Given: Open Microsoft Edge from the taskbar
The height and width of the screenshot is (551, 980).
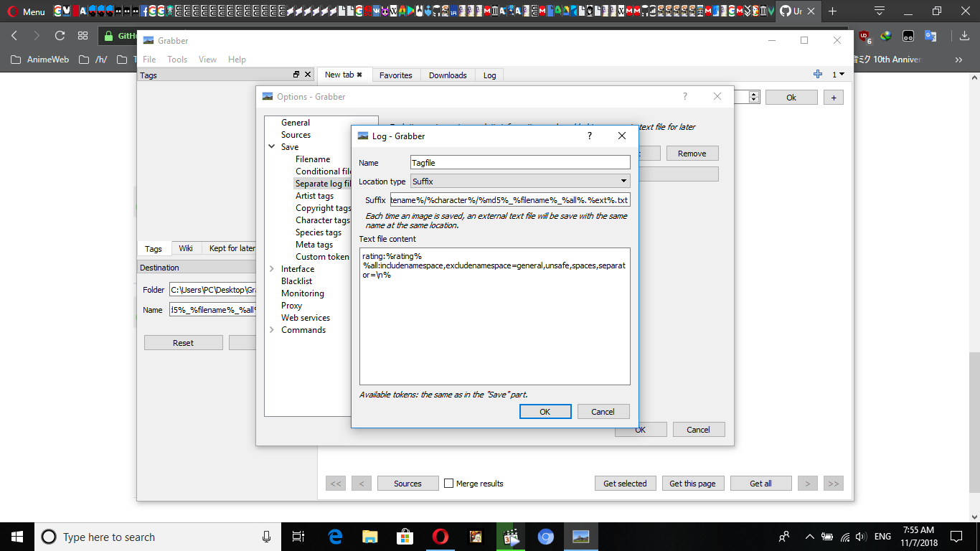Looking at the screenshot, I should [335, 537].
